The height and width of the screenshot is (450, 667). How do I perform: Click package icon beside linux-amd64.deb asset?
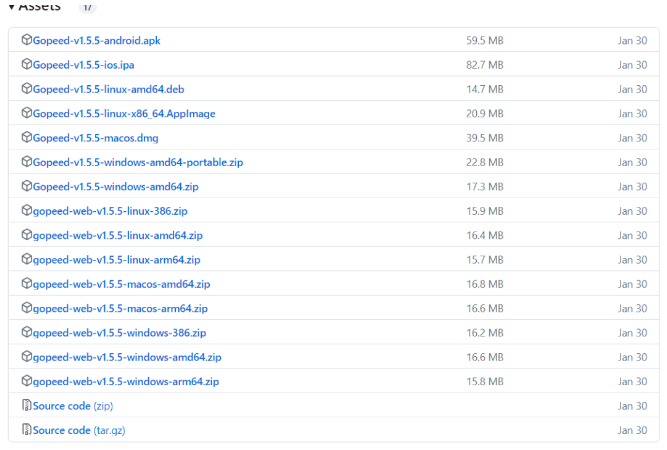pyautogui.click(x=26, y=88)
